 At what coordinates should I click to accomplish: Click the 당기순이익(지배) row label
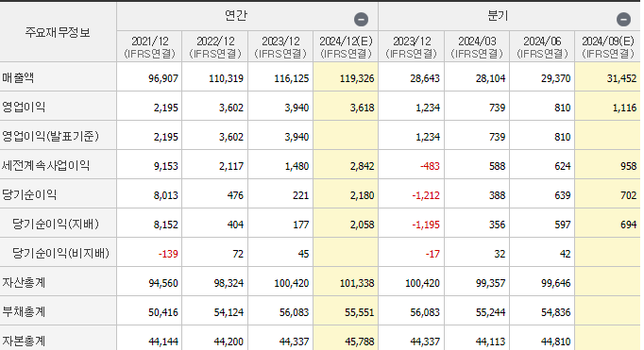pos(56,224)
